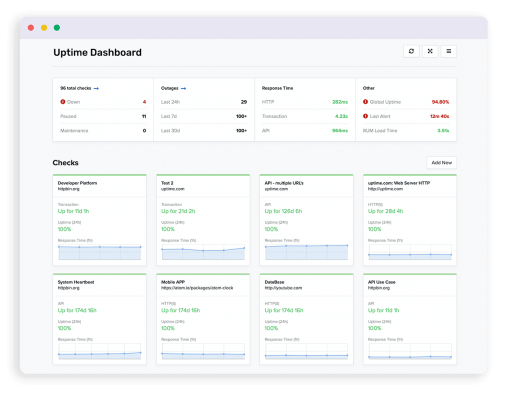
Task: Open the uptime.com Web Server HTTP check
Action: [x=410, y=220]
